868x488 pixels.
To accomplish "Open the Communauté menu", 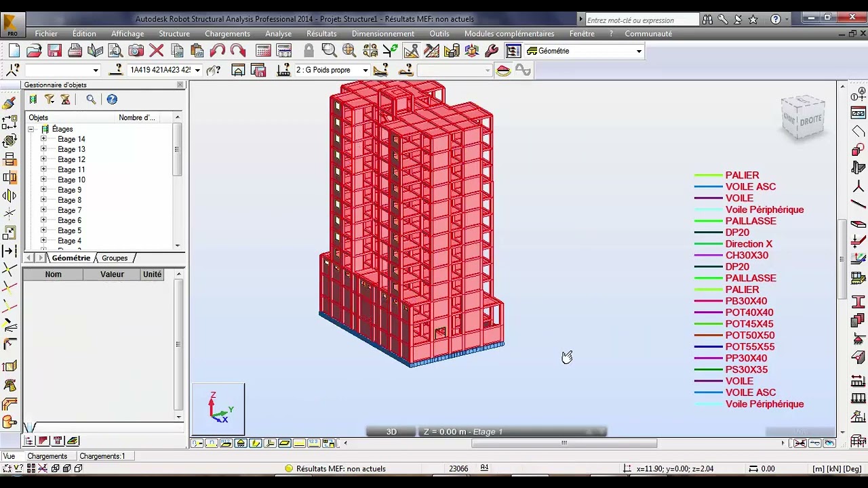I will click(648, 33).
